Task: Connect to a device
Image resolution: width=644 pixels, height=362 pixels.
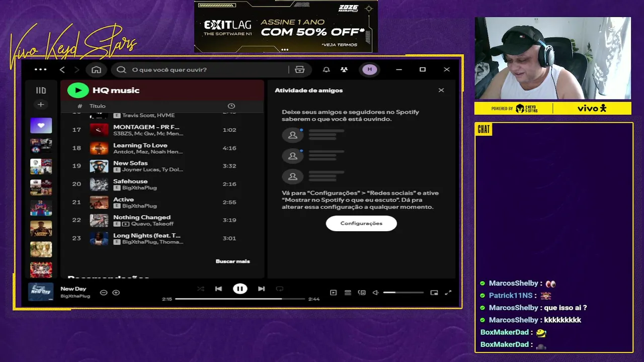Action: 362,293
